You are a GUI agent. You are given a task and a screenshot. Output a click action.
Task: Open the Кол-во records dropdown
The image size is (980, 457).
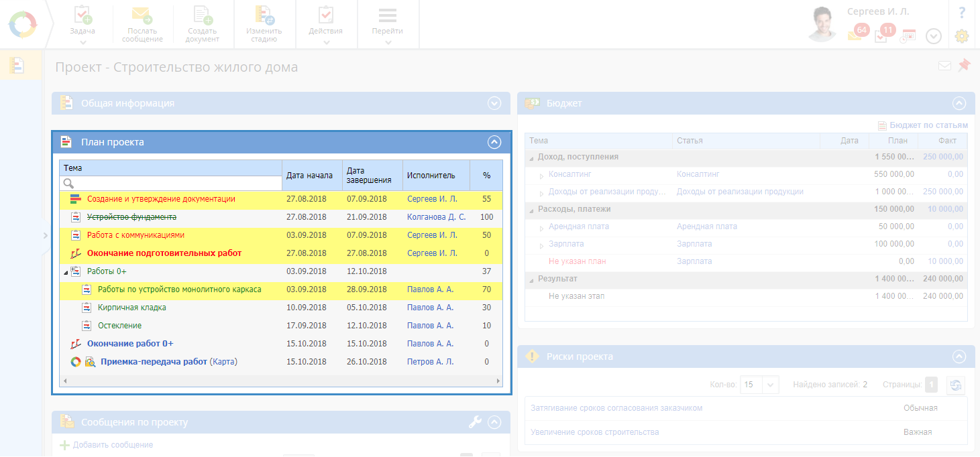pos(770,385)
